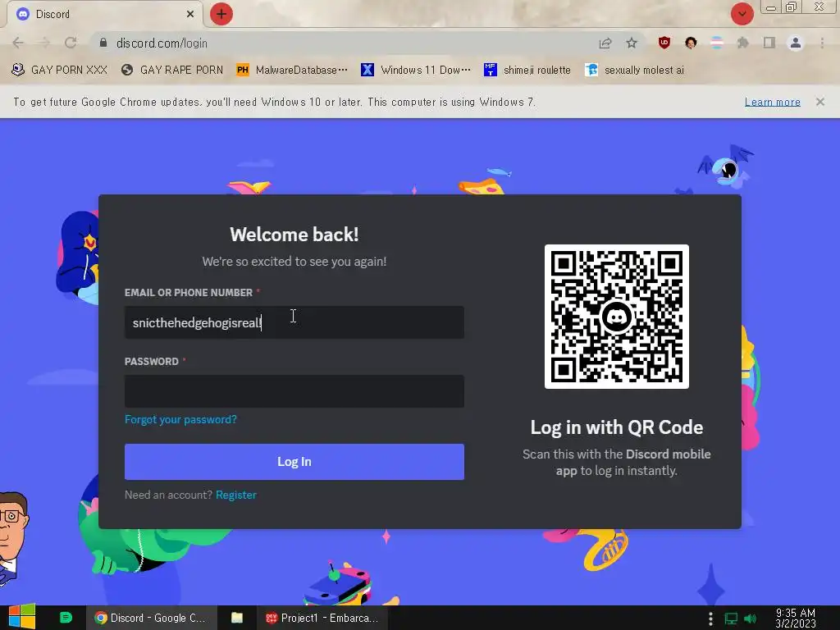Switch to Discord - Google Chrome taskbar item
The height and width of the screenshot is (630, 840).
tap(152, 618)
